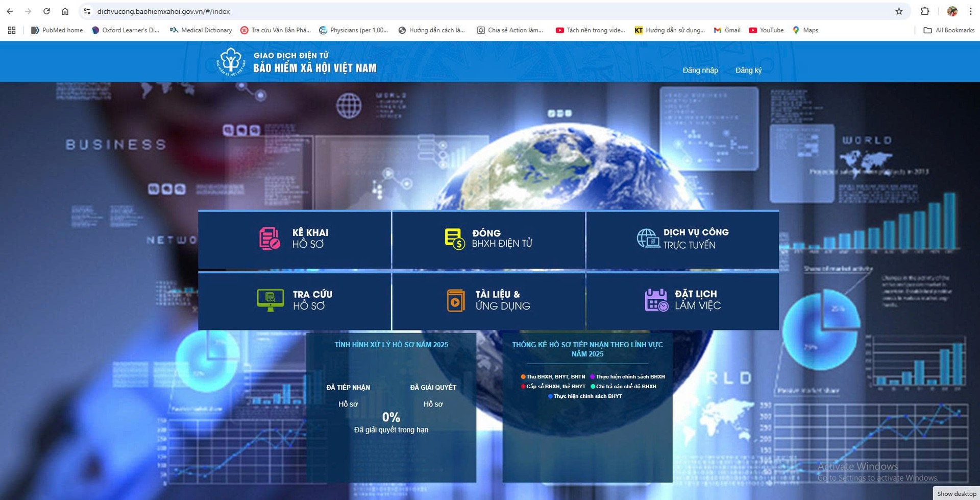Open the browser Extensions puzzle icon
This screenshot has height=500, width=980.
924,11
